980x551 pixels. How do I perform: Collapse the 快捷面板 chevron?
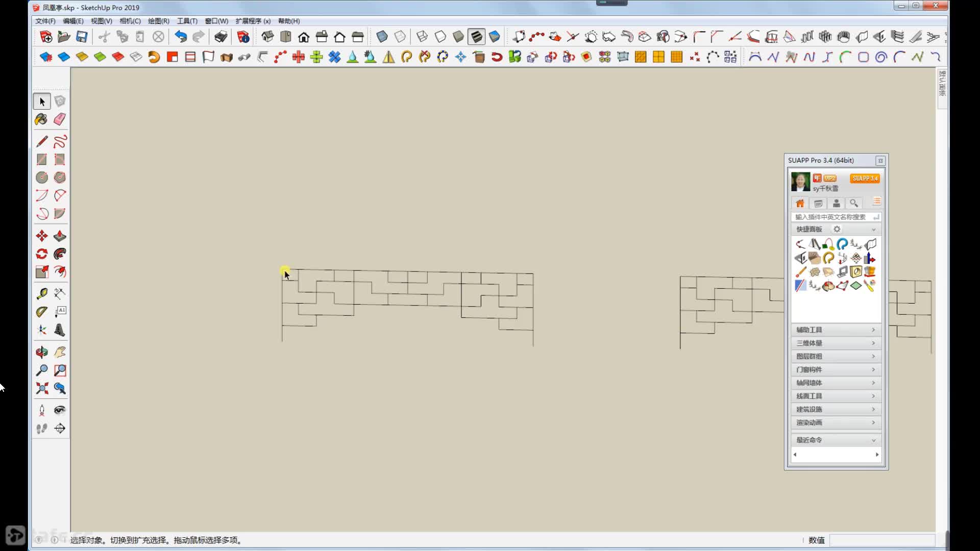[x=873, y=230]
